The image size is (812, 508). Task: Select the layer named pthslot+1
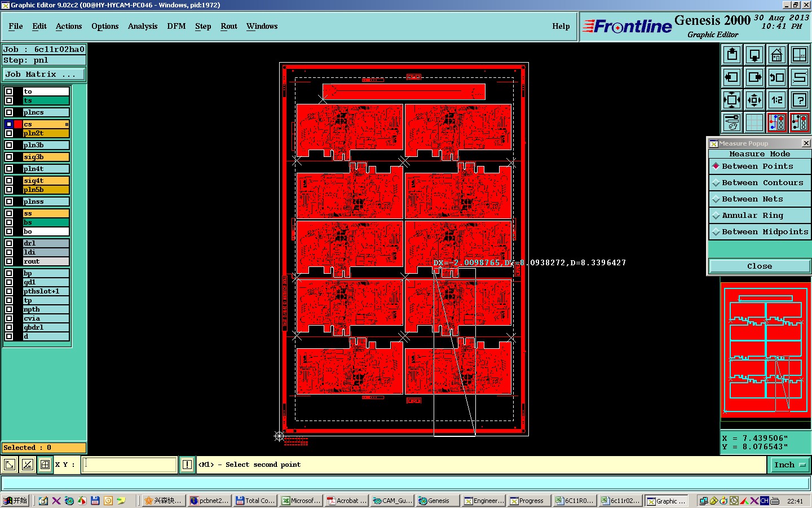click(x=46, y=291)
